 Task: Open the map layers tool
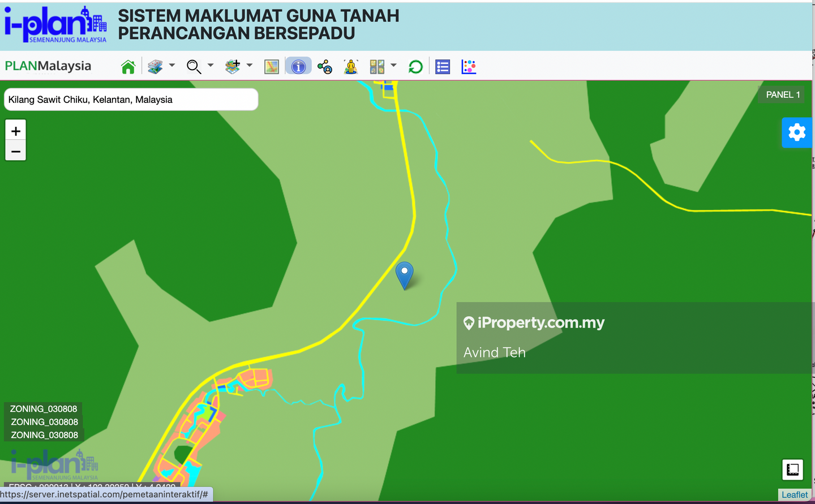coord(155,67)
